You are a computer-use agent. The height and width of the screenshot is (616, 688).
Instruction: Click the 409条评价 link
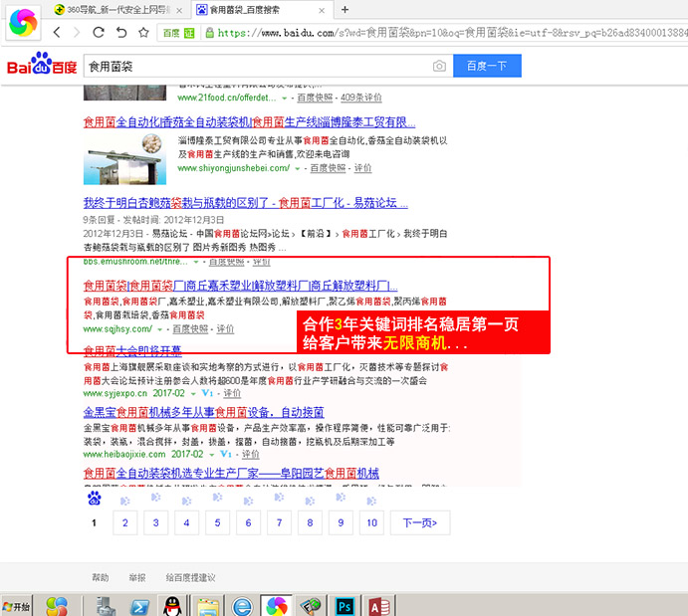click(361, 98)
